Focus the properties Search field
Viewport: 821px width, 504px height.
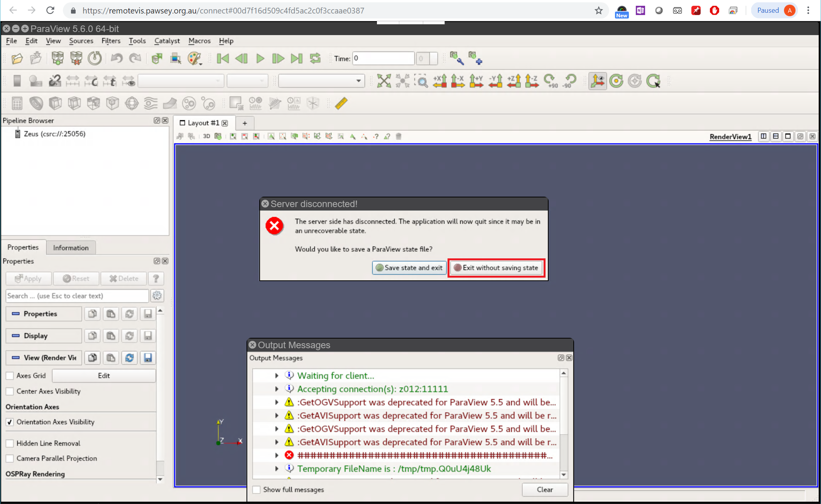pos(77,296)
